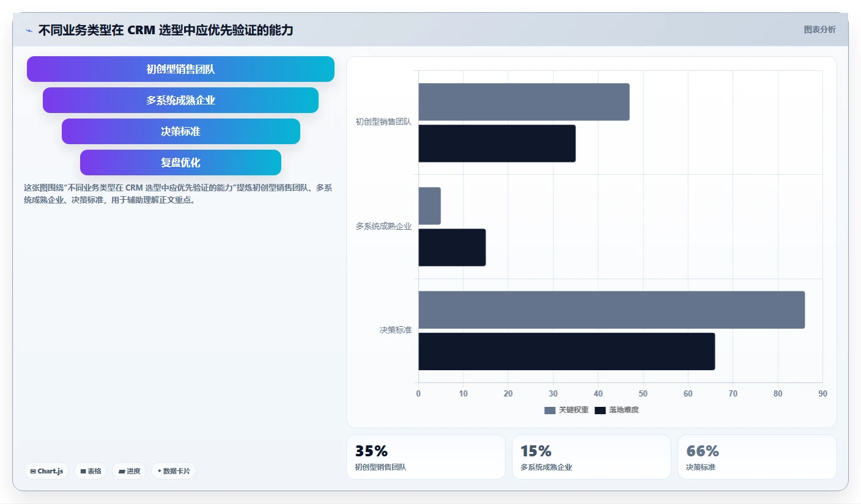Click the chart title 不同业务类型在 CRM 选型
Viewport: 861px width, 504px height.
(x=166, y=30)
